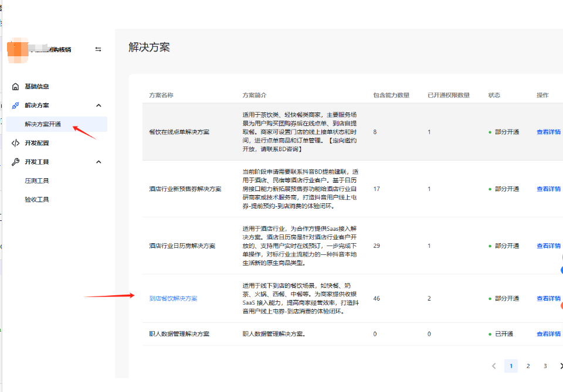
Task: Click the home icon beside 基础信息
Action: [15, 87]
